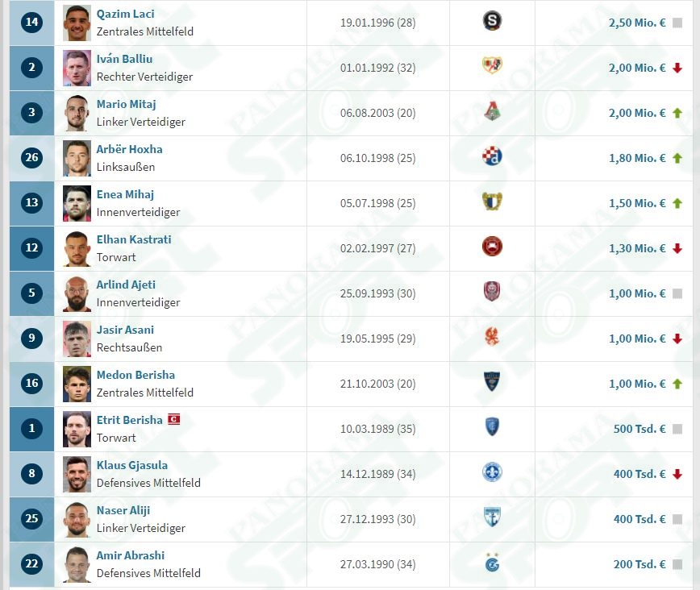Click the red down arrow by Iván Balliu's value
This screenshot has height=590, width=700.
point(677,68)
